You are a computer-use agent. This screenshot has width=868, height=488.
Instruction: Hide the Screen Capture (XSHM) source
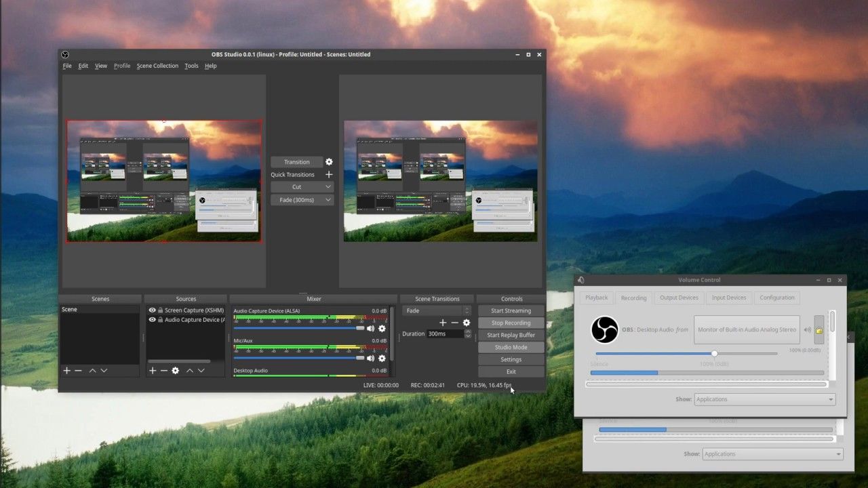153,310
